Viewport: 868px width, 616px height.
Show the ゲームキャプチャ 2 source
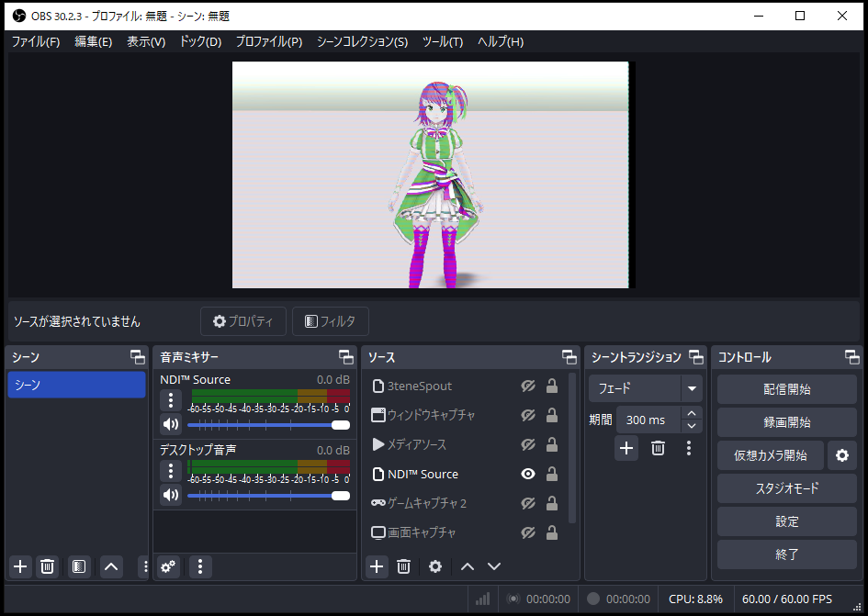(528, 503)
